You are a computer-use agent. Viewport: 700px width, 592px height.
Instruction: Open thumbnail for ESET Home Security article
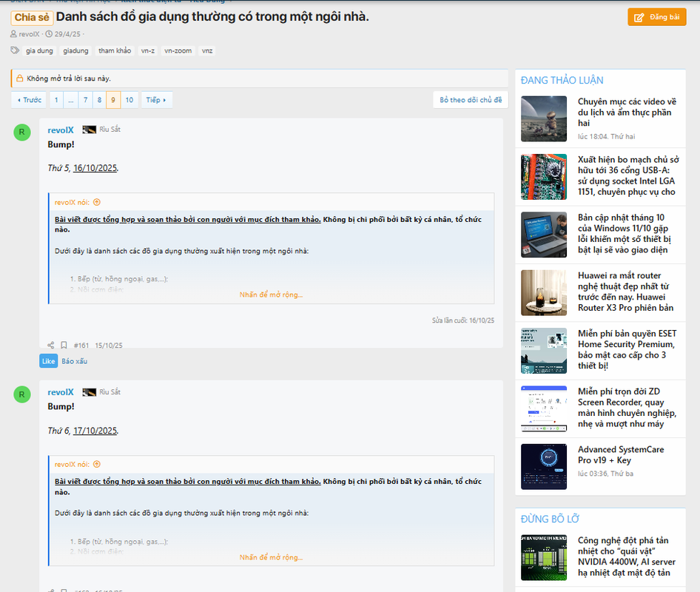click(544, 351)
